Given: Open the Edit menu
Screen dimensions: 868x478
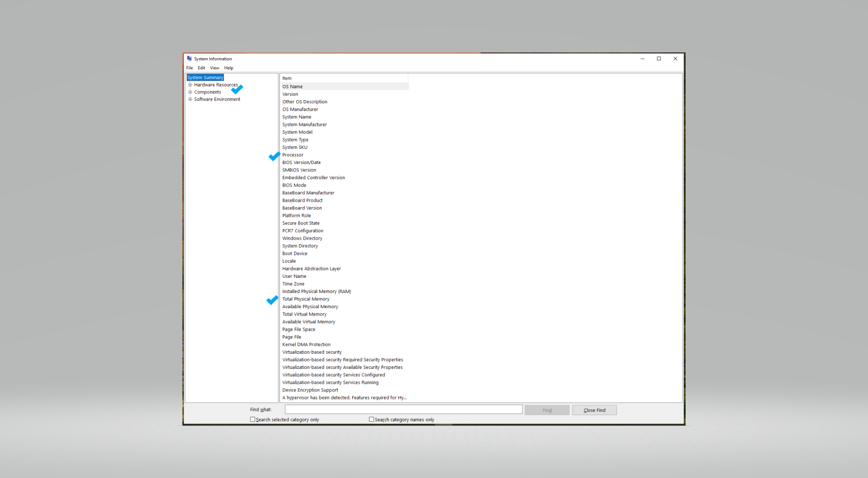Looking at the screenshot, I should (201, 68).
